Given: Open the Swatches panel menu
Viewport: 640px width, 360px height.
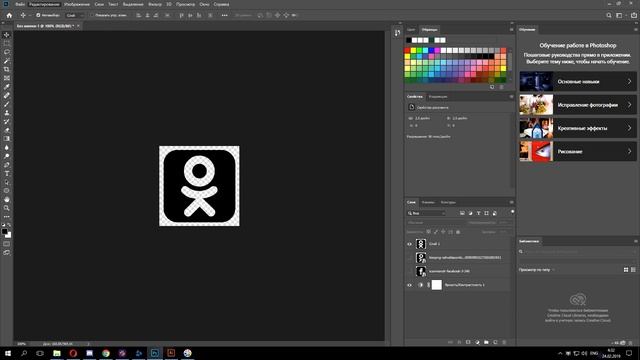Looking at the screenshot, I should (511, 29).
